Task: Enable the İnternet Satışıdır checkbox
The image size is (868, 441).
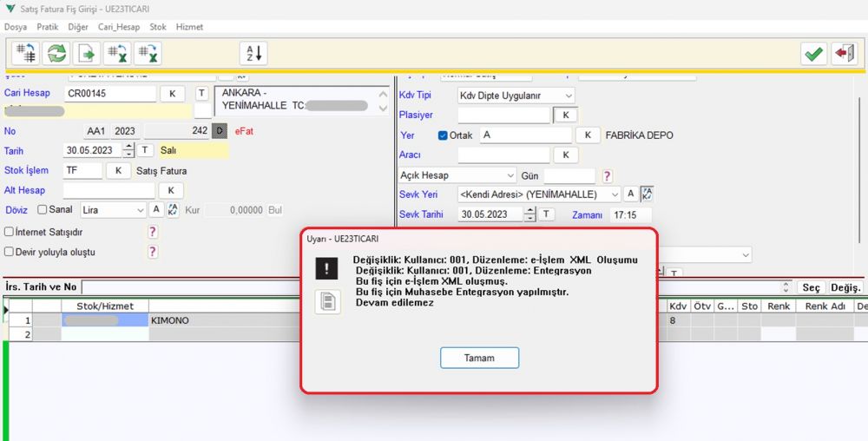Action: 9,232
